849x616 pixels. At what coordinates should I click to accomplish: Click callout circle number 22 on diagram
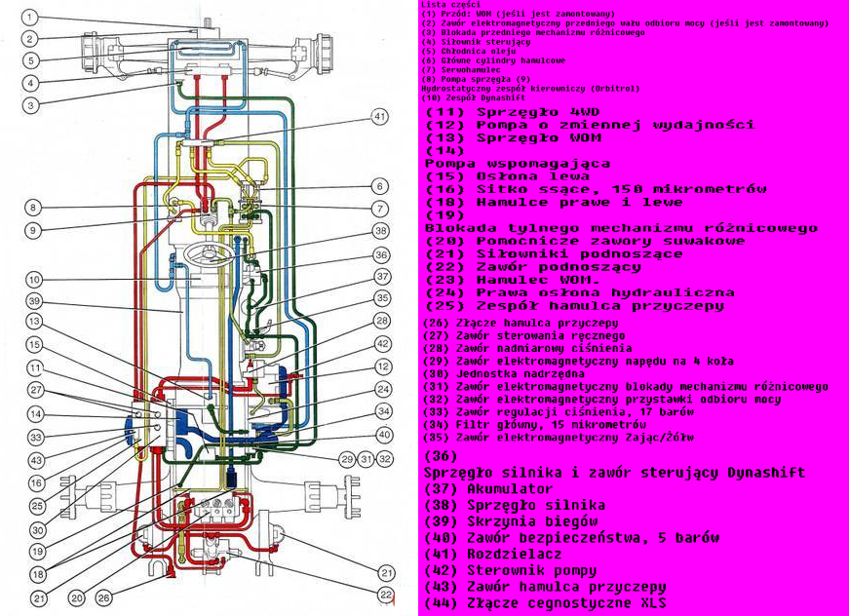coord(386,595)
